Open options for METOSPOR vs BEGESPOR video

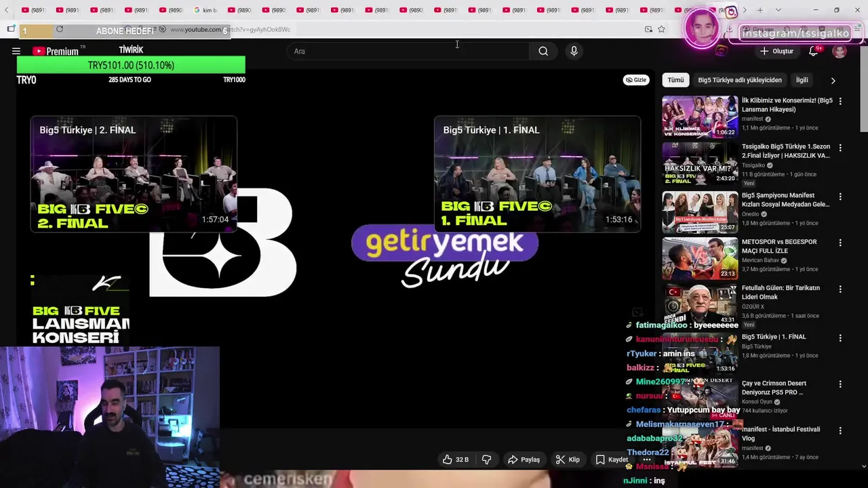pos(840,243)
